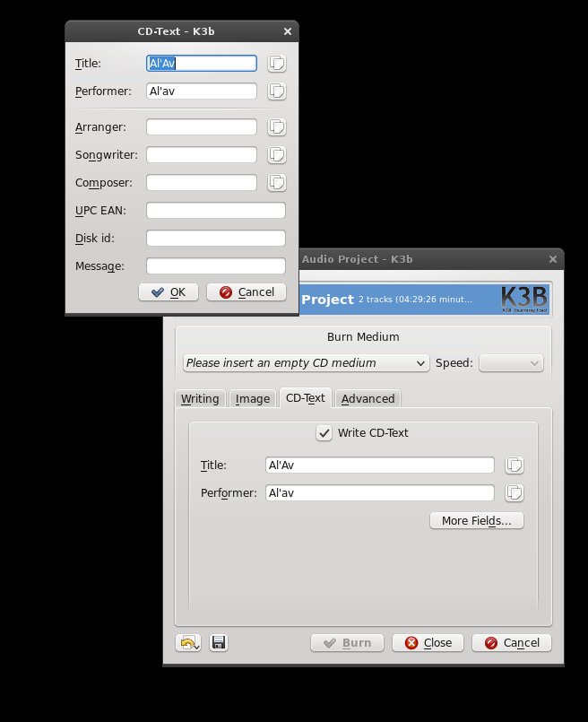Click the Disk id input field
The height and width of the screenshot is (722, 588).
(x=216, y=238)
